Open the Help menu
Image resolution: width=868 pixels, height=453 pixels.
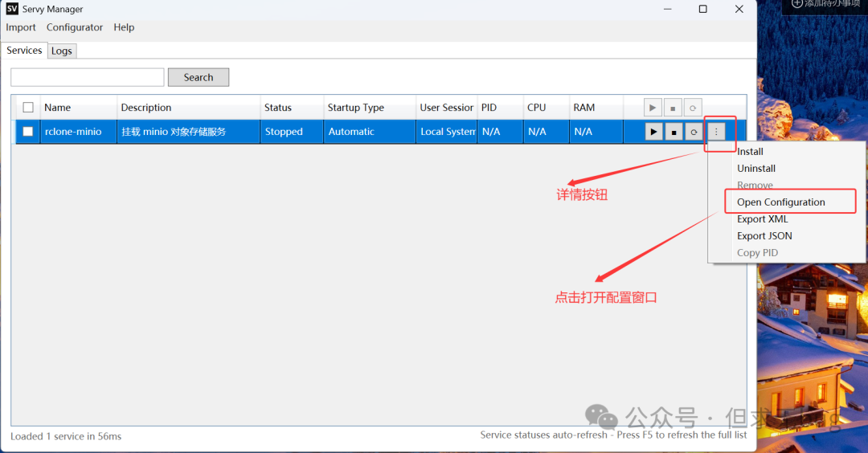[124, 27]
